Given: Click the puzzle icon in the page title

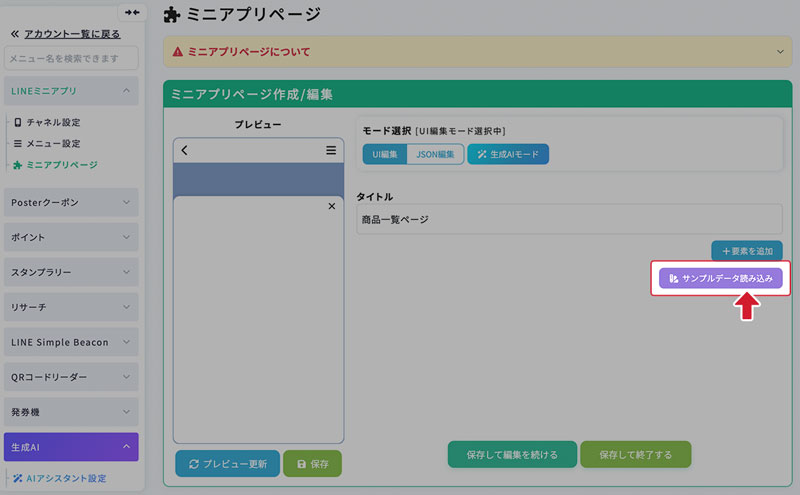Looking at the screenshot, I should [172, 15].
